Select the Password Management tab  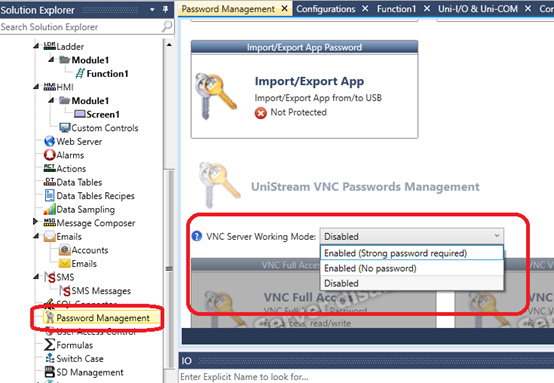(x=228, y=9)
